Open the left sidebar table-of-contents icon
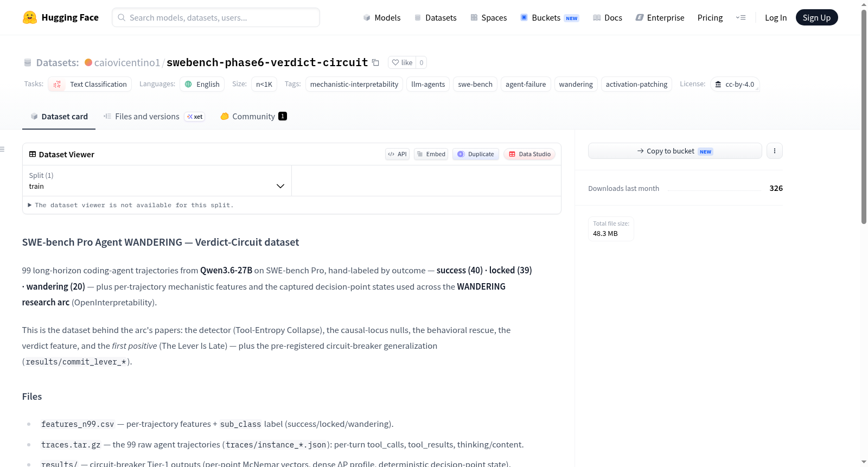The width and height of the screenshot is (868, 467). point(2,149)
